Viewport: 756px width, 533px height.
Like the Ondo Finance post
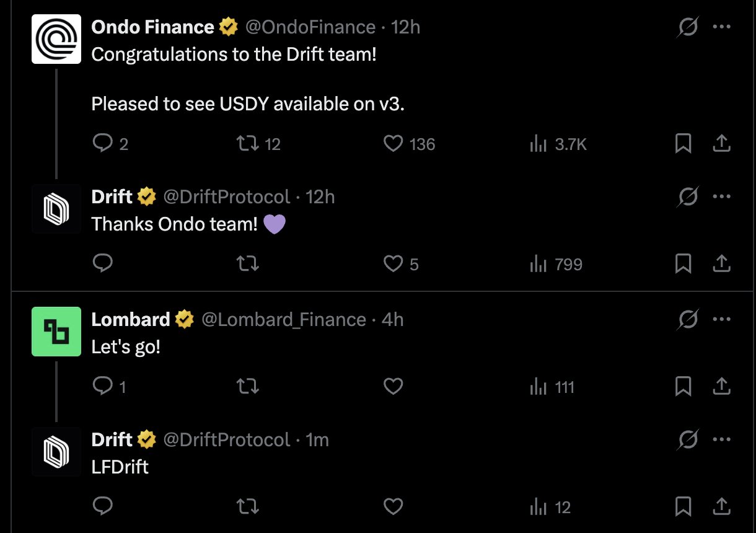point(393,144)
